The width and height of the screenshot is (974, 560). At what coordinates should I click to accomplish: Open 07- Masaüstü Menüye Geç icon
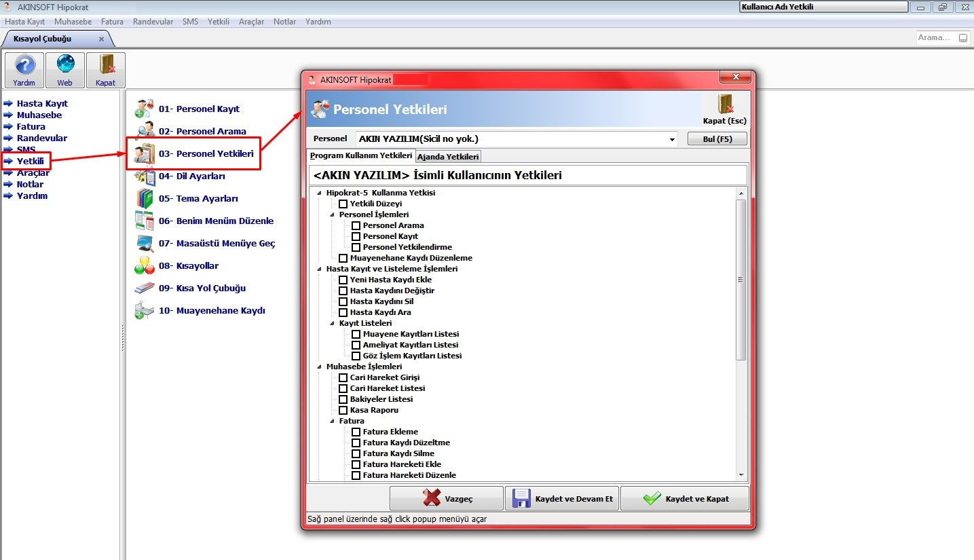point(145,244)
